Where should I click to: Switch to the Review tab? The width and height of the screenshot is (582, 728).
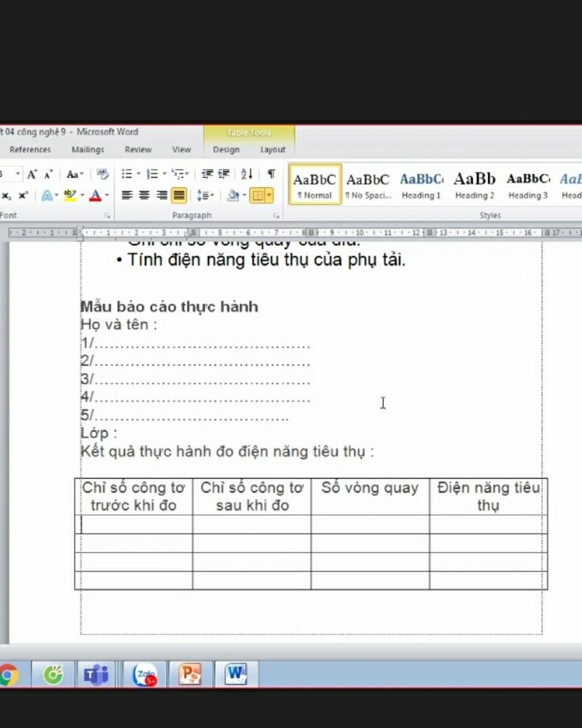(138, 150)
